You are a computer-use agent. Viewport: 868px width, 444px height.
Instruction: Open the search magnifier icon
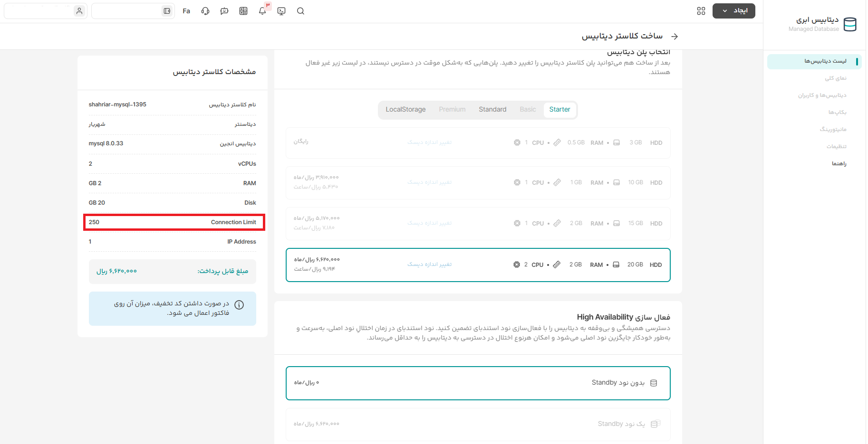pos(300,11)
